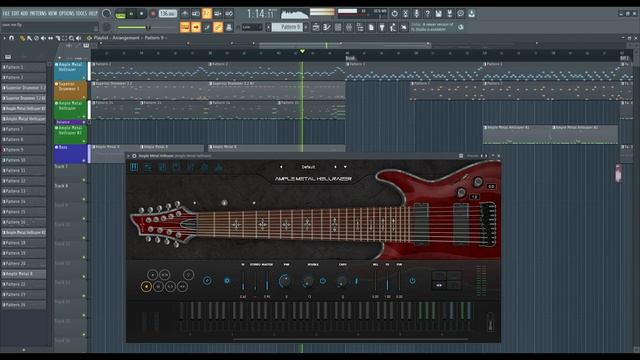The width and height of the screenshot is (640, 360).
Task: Click the question mark help icon
Action: tap(427, 13)
